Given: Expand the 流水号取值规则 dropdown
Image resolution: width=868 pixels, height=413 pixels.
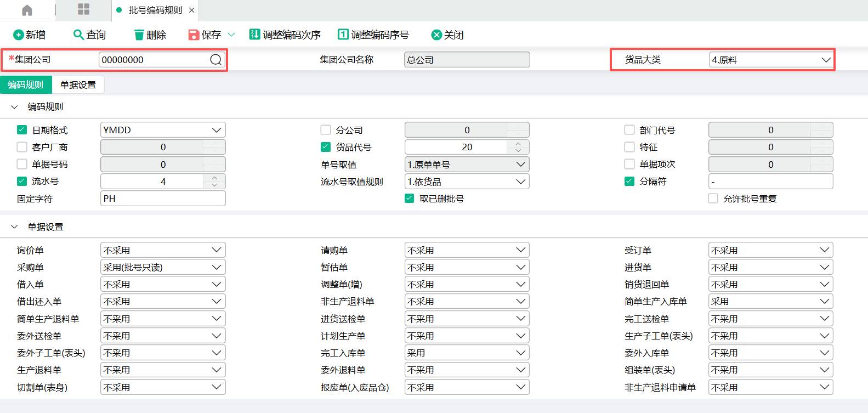Looking at the screenshot, I should [520, 182].
